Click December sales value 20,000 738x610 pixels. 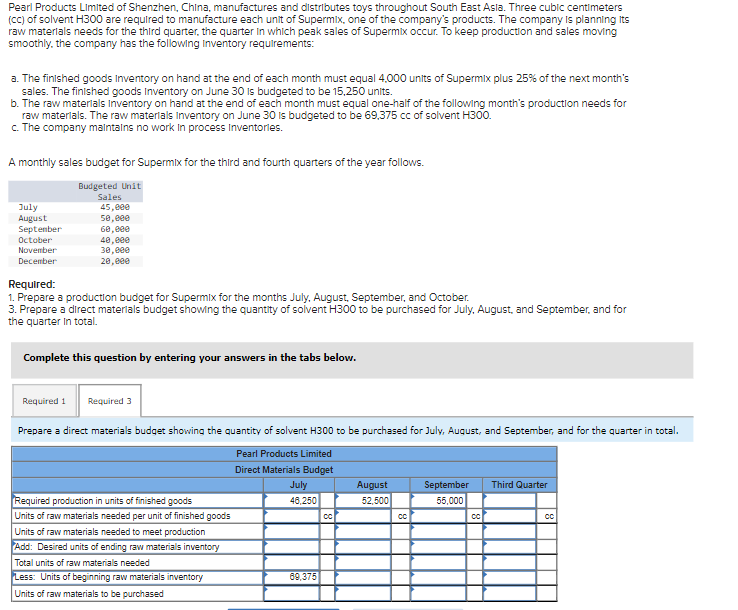click(115, 261)
